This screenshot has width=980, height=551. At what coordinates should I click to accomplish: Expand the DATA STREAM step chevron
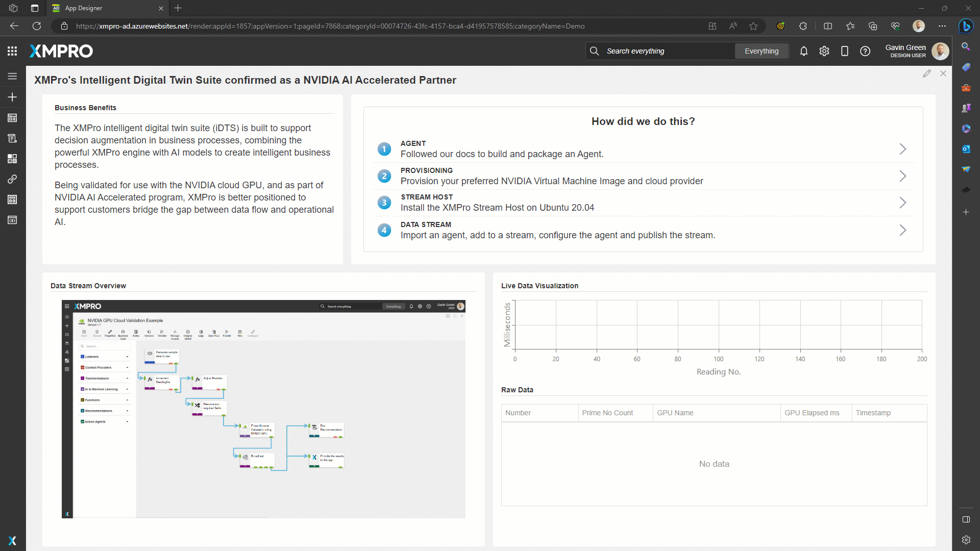click(902, 230)
